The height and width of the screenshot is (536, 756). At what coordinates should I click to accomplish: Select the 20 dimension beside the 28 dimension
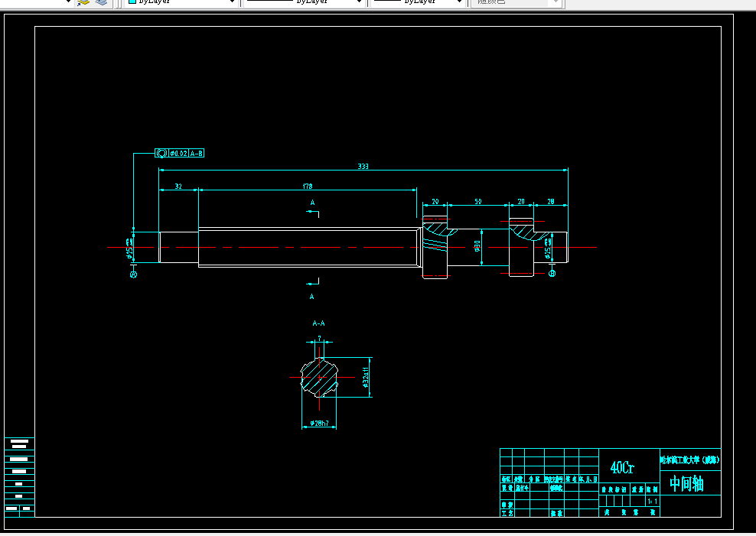521,201
